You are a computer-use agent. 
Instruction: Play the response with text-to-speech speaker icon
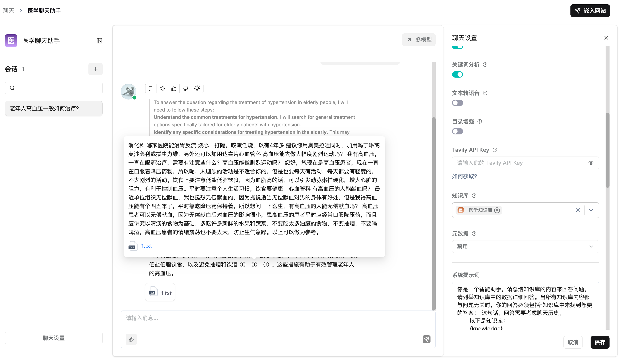coord(162,88)
